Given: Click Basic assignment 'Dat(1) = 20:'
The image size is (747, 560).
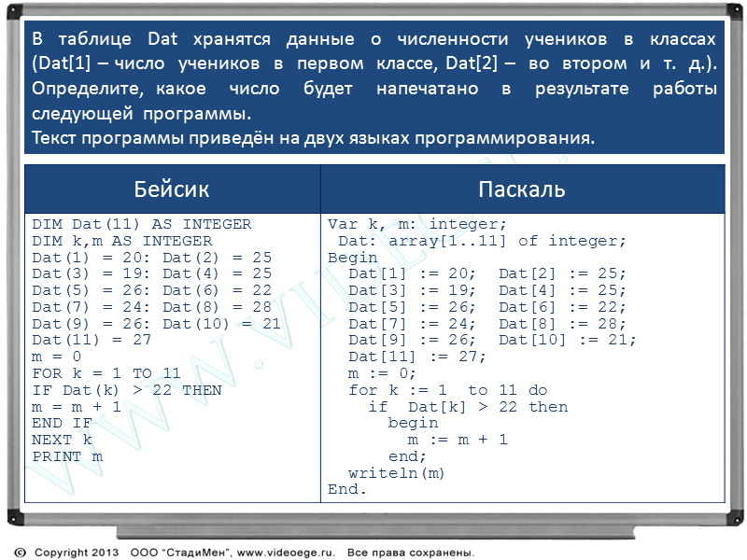Looking at the screenshot, I should tap(92, 258).
